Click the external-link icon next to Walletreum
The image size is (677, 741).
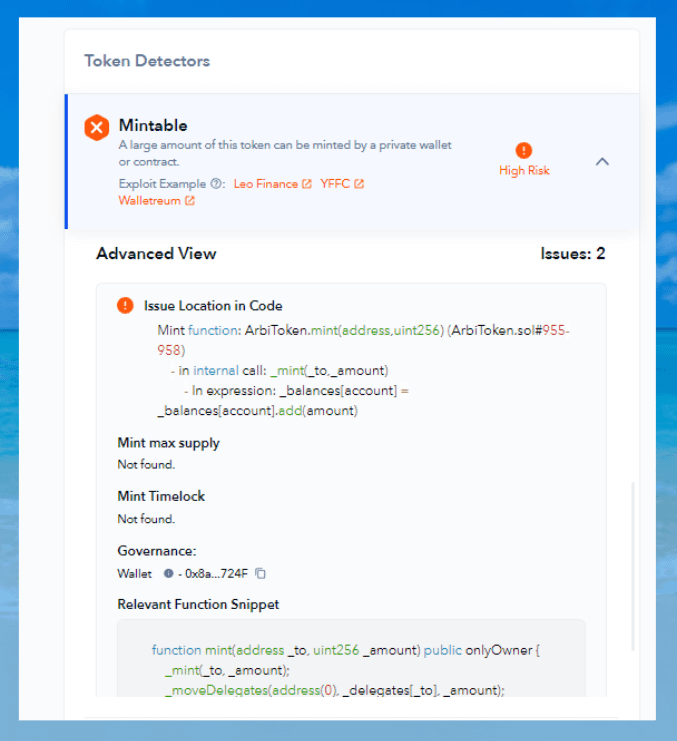click(189, 201)
